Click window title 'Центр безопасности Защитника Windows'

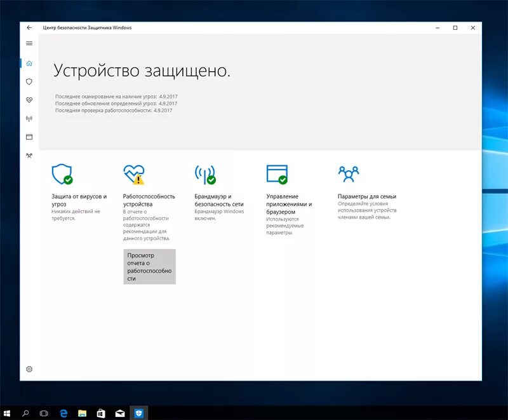pyautogui.click(x=87, y=28)
